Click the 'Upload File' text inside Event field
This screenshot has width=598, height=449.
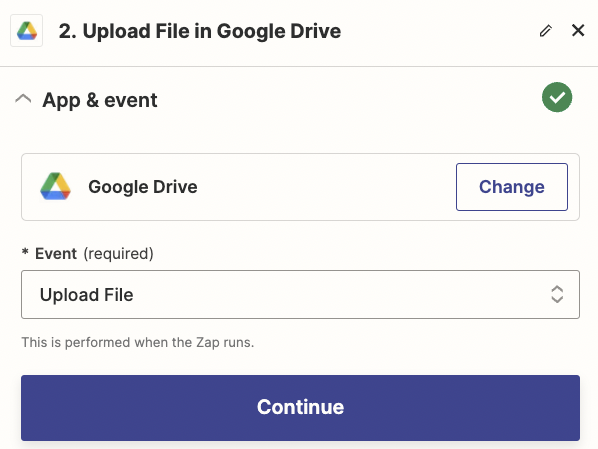[x=87, y=295]
